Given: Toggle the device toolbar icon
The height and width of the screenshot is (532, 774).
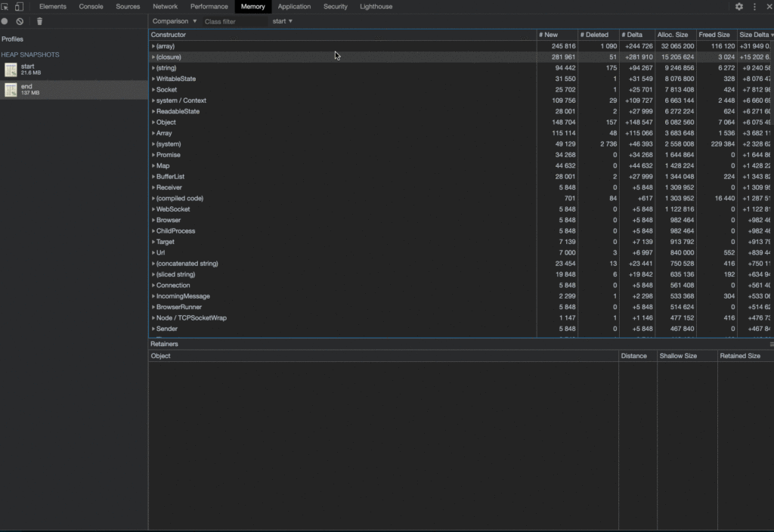Looking at the screenshot, I should pyautogui.click(x=20, y=7).
